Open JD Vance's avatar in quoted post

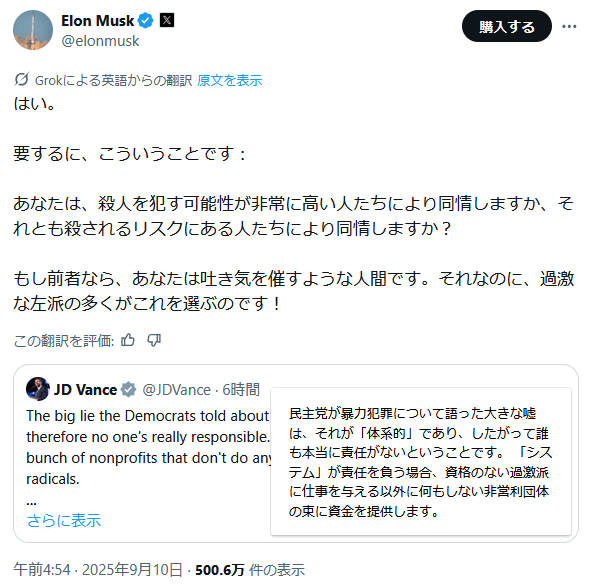pyautogui.click(x=38, y=389)
